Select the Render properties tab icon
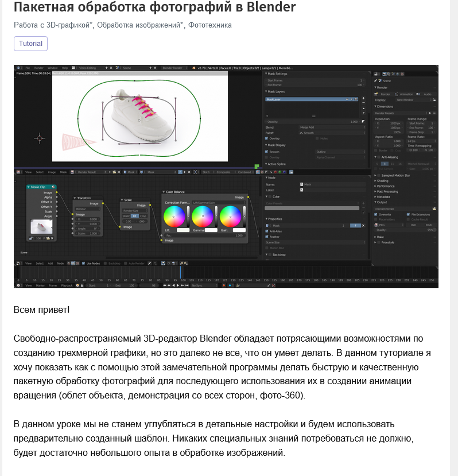 (385, 73)
